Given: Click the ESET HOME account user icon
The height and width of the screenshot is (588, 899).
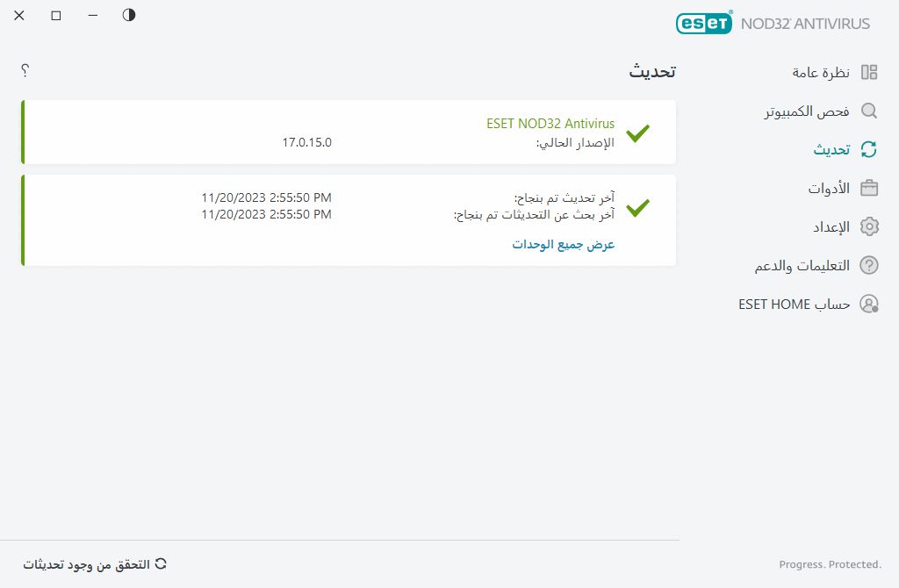Looking at the screenshot, I should pos(869,304).
